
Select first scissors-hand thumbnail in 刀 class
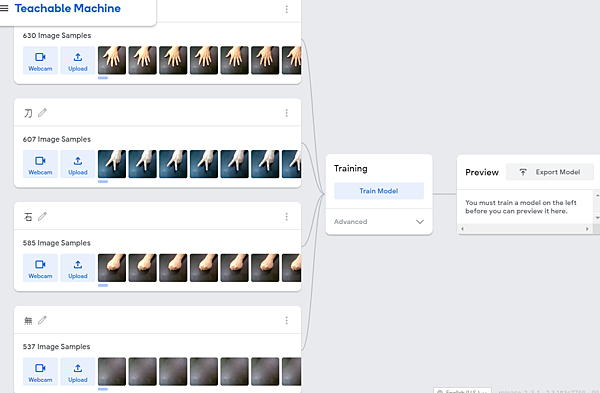pos(112,164)
